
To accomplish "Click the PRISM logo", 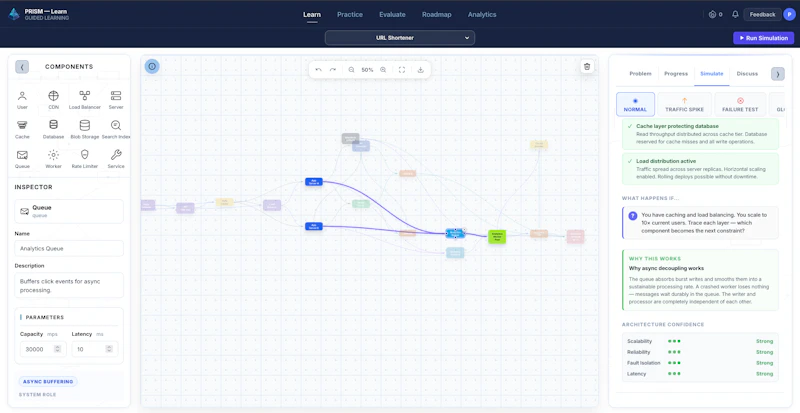I will [14, 14].
